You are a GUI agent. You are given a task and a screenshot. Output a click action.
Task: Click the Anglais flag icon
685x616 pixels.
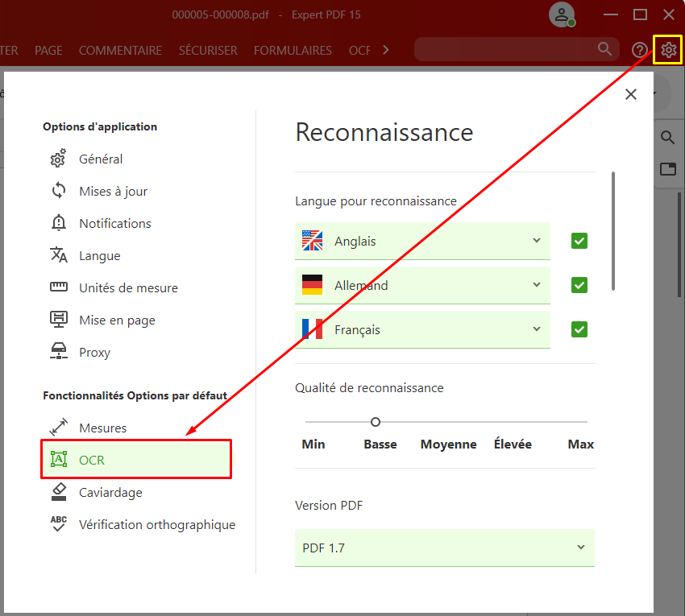click(313, 241)
